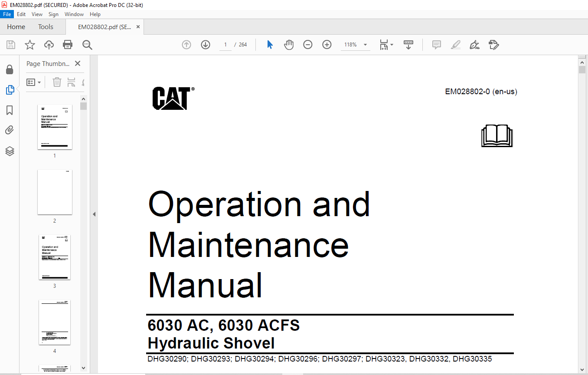This screenshot has width=588, height=375.
Task: Click the page number input field
Action: (225, 45)
